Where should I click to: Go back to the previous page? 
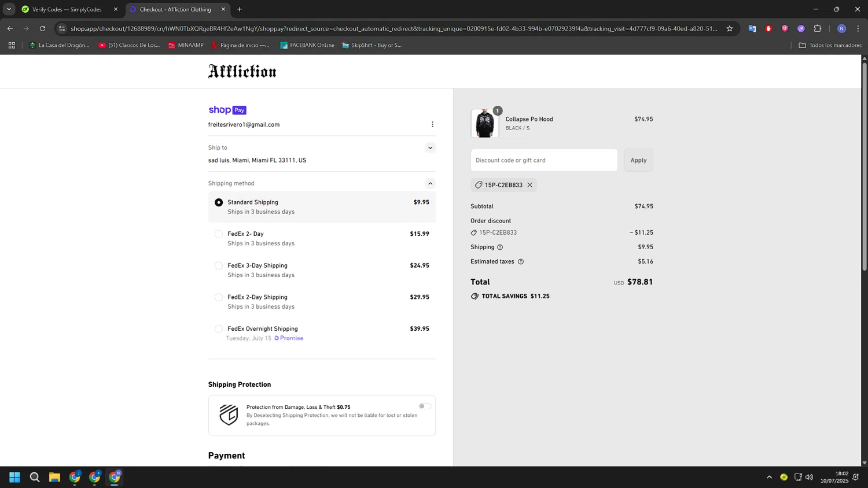[x=10, y=28]
